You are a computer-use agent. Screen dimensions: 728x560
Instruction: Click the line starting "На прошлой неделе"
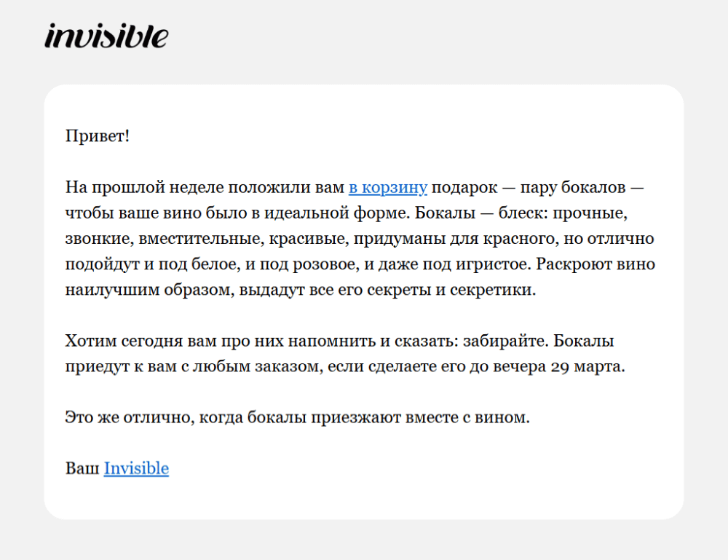tap(355, 187)
